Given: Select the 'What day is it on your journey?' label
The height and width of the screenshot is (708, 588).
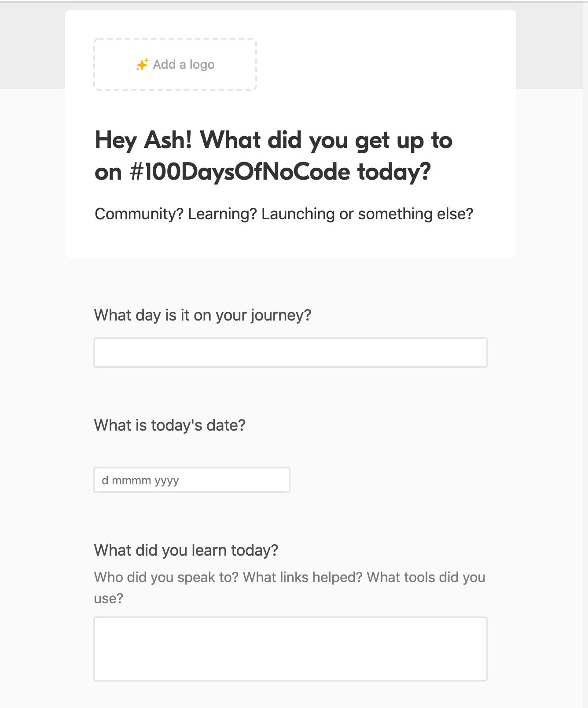Looking at the screenshot, I should click(202, 315).
